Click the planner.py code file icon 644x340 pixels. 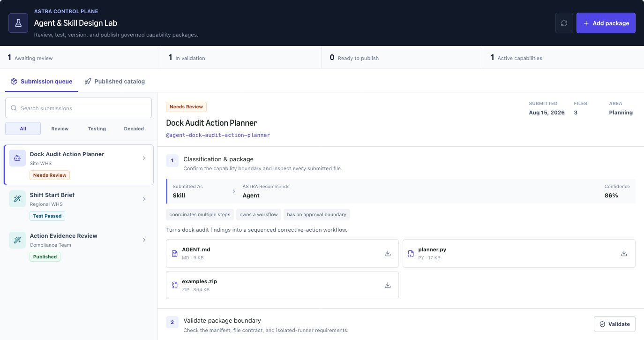(x=411, y=253)
